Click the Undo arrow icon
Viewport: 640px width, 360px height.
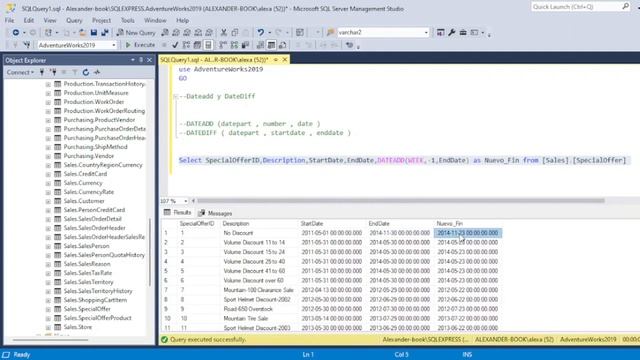[x=260, y=33]
